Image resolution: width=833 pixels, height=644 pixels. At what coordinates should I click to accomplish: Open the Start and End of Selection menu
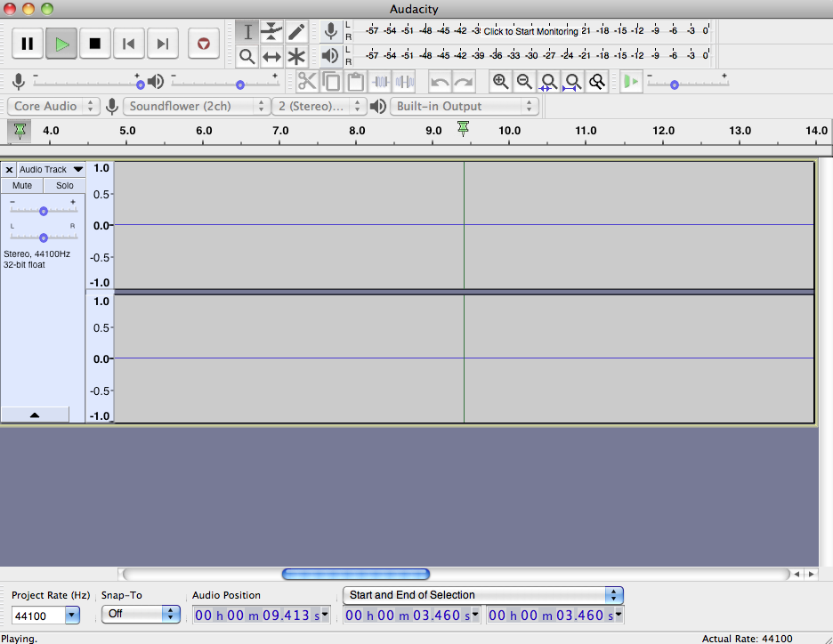pyautogui.click(x=483, y=595)
